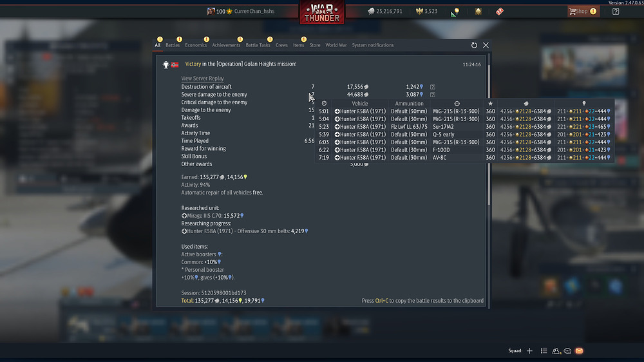Screen dimensions: 644x362
Task: Switch to the Crews tab
Action: [x=282, y=45]
